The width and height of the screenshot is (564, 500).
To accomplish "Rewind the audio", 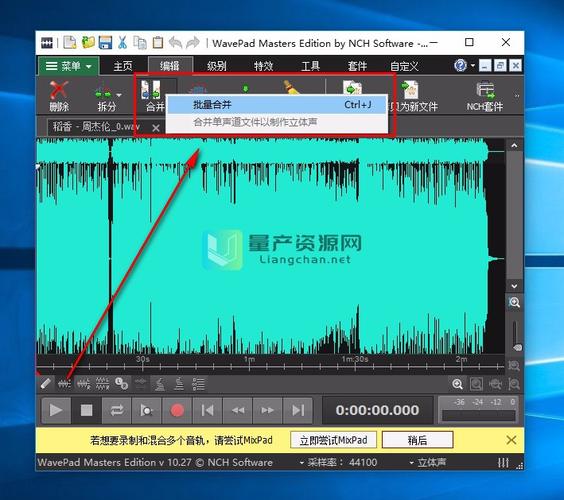I will pos(237,410).
